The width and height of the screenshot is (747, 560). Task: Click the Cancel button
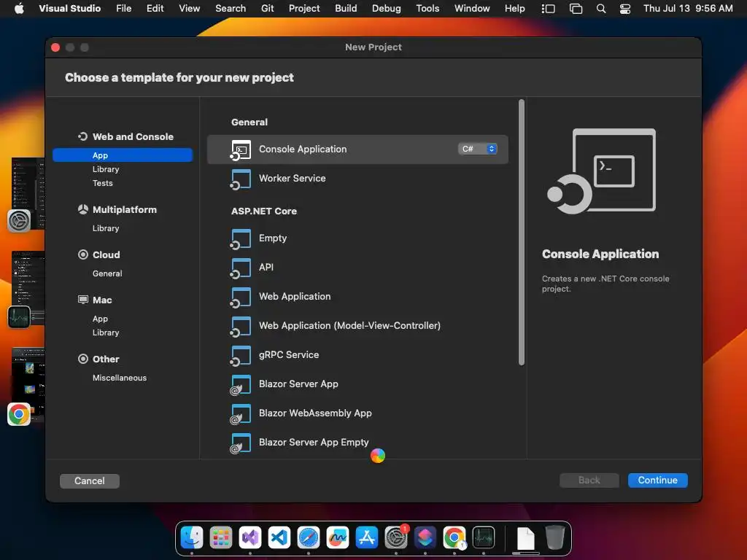tap(90, 481)
